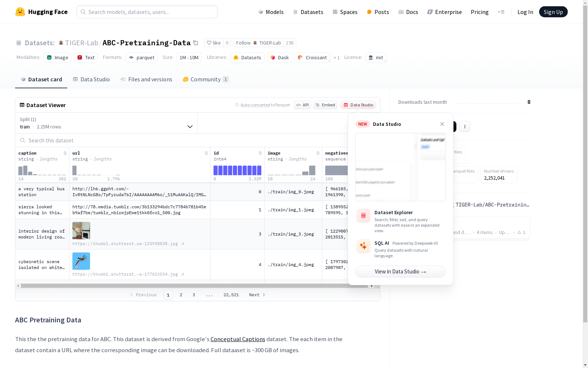Go to the Community tab
588x368 pixels.
pos(206,79)
